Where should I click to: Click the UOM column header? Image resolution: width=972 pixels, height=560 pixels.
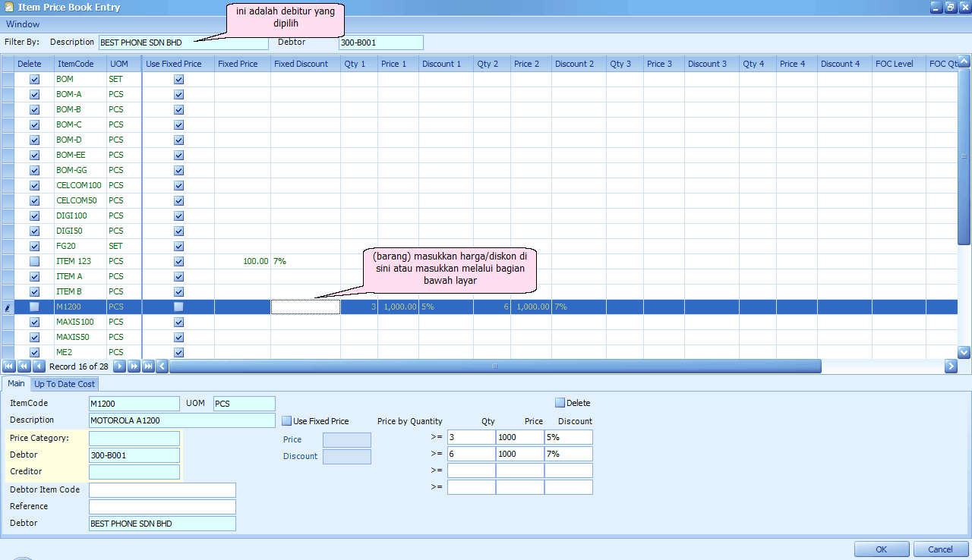[x=124, y=64]
